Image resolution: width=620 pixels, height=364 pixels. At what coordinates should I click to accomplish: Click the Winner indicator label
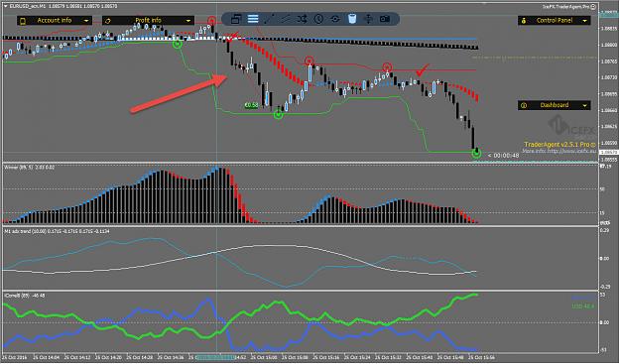[x=29, y=168]
